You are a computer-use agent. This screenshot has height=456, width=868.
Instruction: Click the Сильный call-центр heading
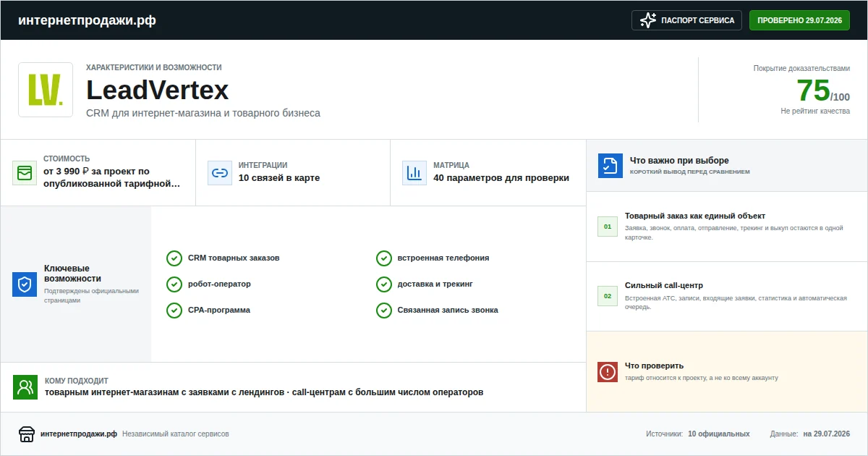[x=664, y=285]
